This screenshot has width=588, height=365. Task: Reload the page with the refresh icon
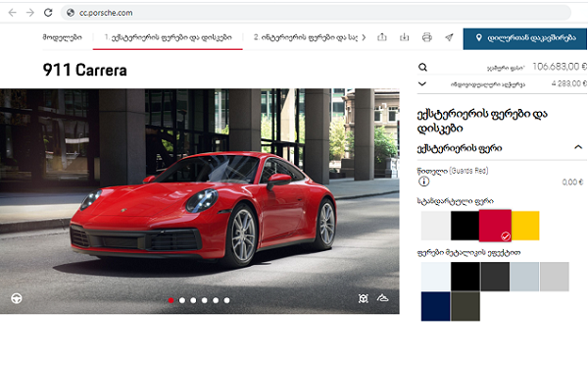coord(48,13)
